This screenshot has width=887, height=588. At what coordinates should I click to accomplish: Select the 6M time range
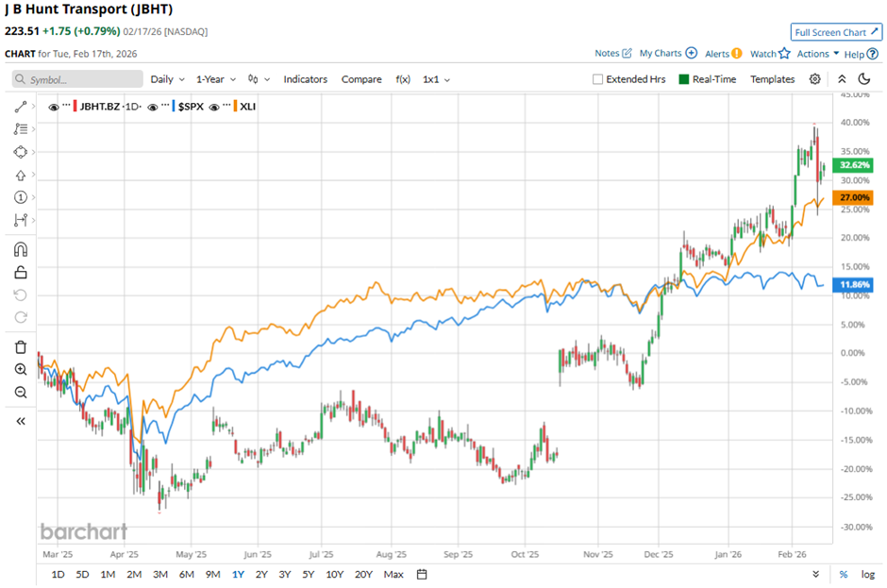[x=186, y=574]
